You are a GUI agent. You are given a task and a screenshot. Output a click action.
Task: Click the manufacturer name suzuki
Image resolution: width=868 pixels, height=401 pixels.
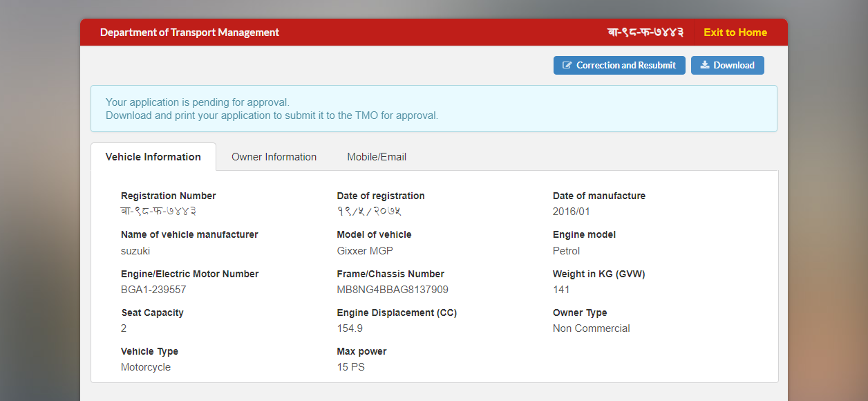(135, 250)
